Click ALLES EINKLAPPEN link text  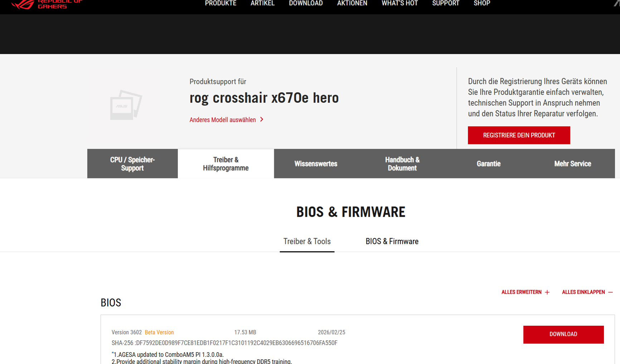[x=583, y=292]
